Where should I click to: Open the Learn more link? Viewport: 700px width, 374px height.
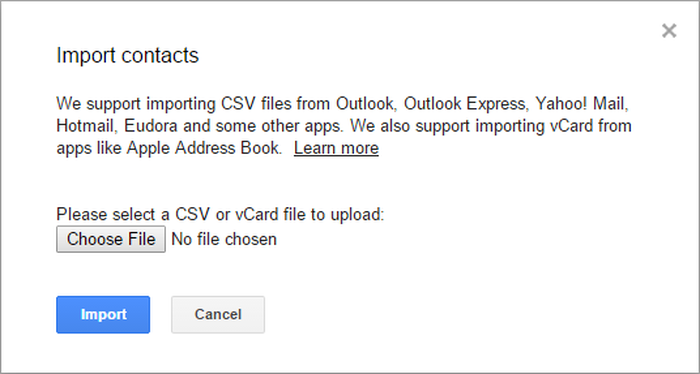point(336,148)
